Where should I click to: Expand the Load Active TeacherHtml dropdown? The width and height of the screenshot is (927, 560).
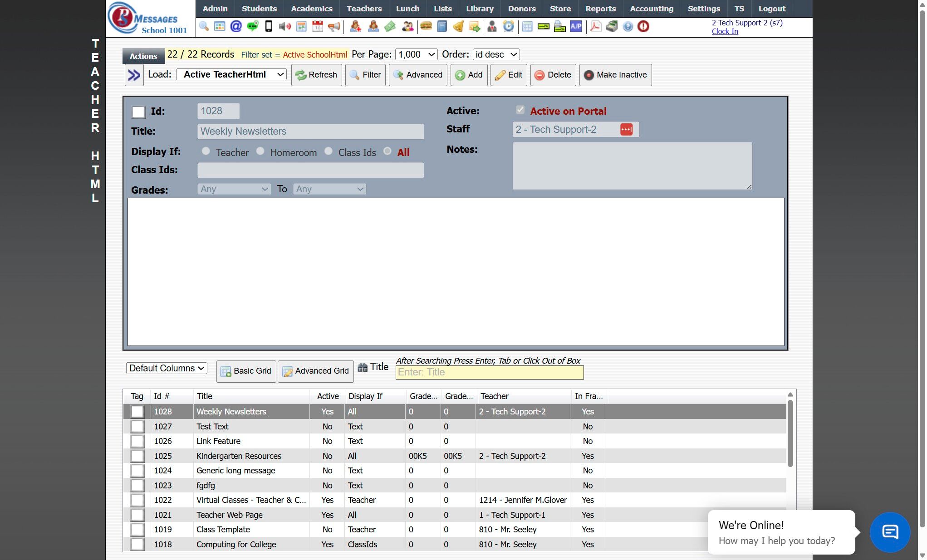click(x=231, y=74)
